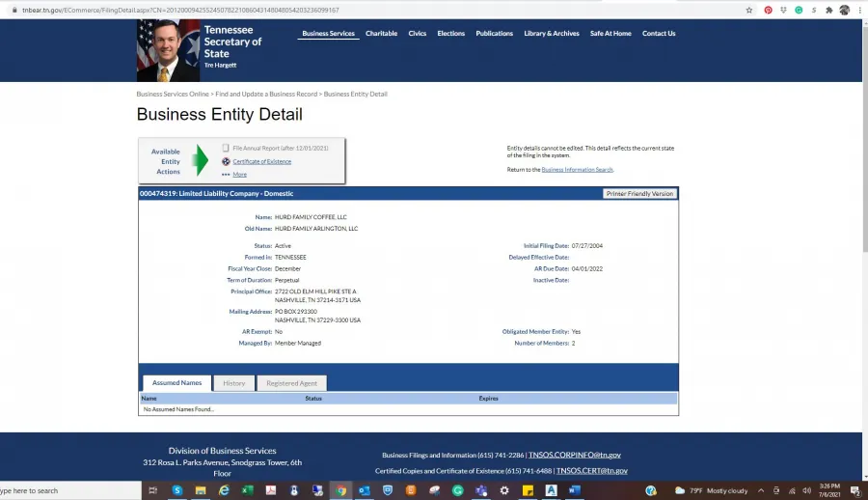This screenshot has height=500, width=868.
Task: Open the Charitable menu
Action: [381, 33]
